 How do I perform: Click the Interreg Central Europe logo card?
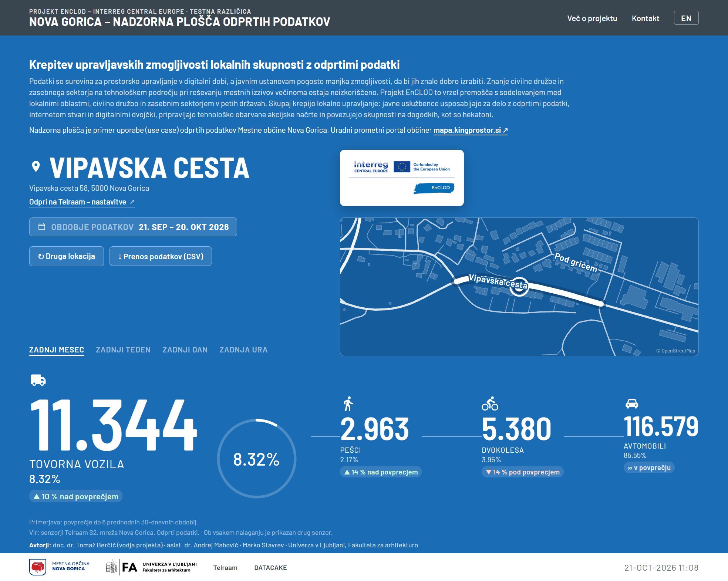(x=402, y=178)
